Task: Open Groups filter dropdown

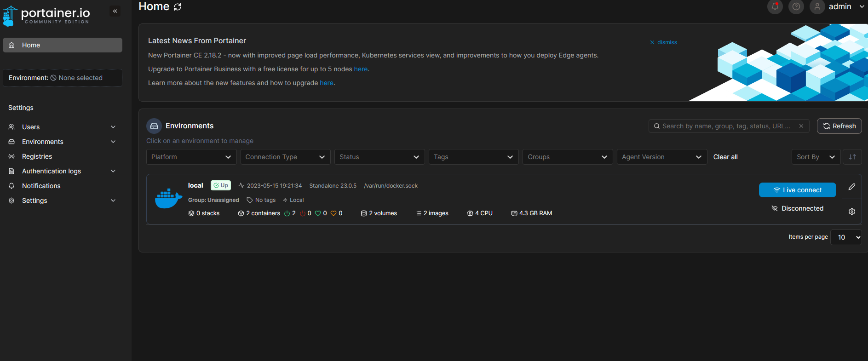Action: (x=568, y=157)
